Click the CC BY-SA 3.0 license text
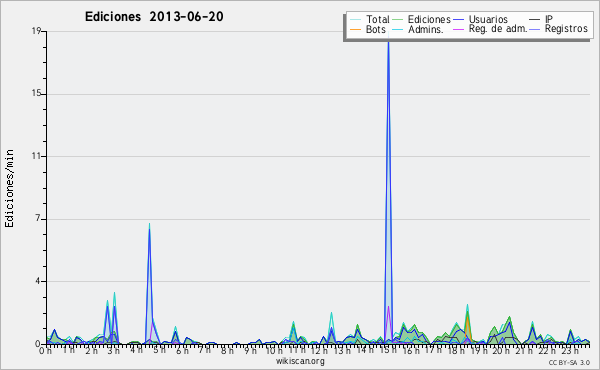 coord(569,362)
